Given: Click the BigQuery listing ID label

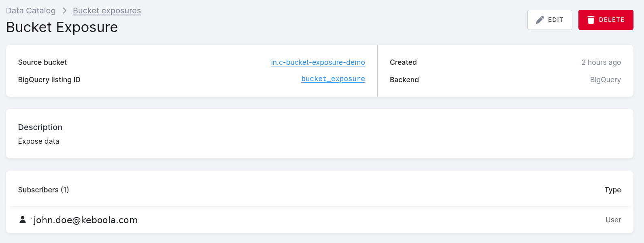Looking at the screenshot, I should pyautogui.click(x=49, y=80).
